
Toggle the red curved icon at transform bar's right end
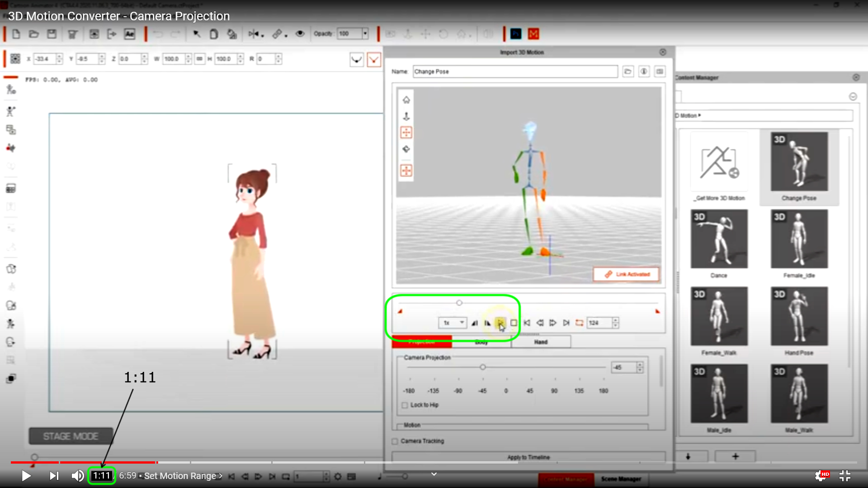tap(374, 59)
